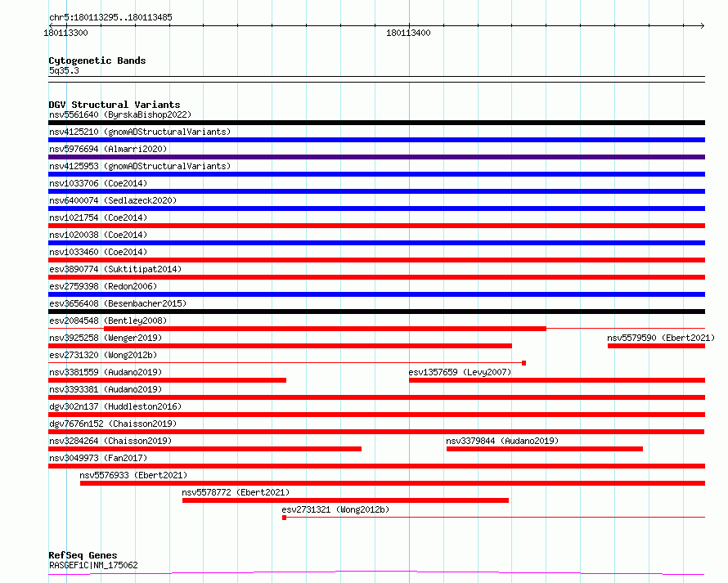Select the nsv5578772 (Ebert2021) label
The width and height of the screenshot is (728, 583).
[x=236, y=492]
